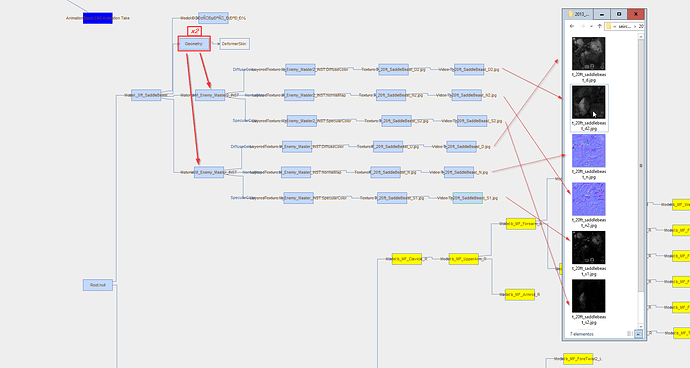This screenshot has height=368, width=690.
Task: Open the recent locations dropdown chevron
Action: tap(591, 26)
